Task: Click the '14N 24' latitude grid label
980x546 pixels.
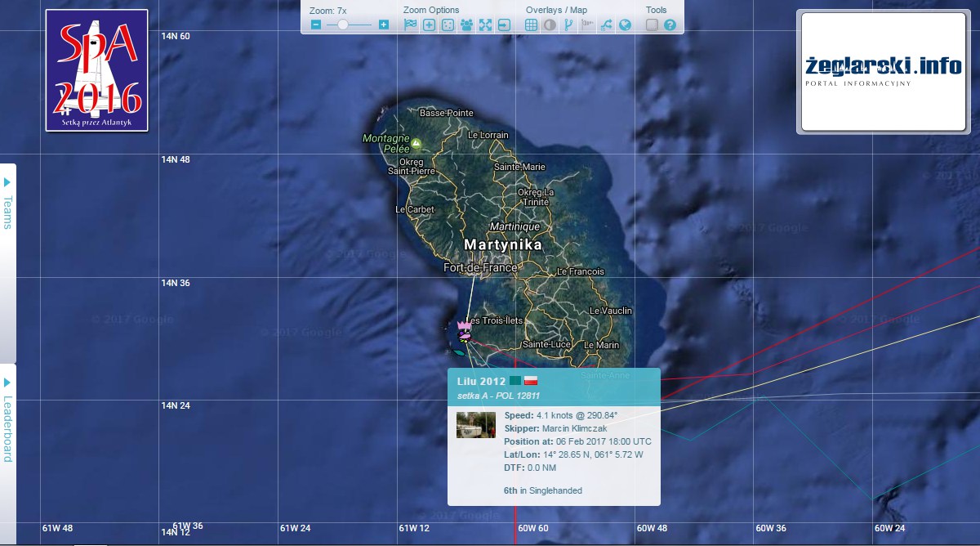Action: click(176, 405)
